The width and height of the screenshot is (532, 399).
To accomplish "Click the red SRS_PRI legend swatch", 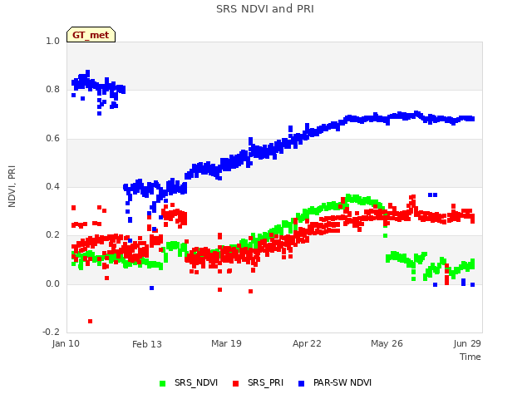I will click(236, 383).
